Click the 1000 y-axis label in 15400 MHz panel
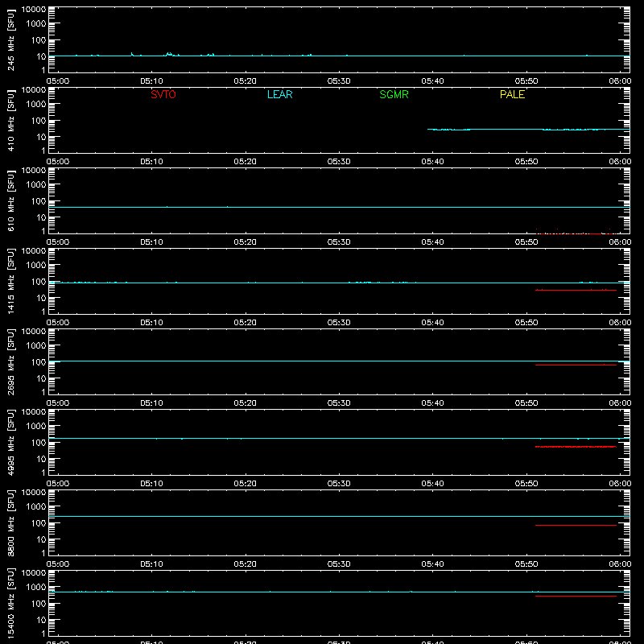This screenshot has height=644, width=644. [36, 588]
